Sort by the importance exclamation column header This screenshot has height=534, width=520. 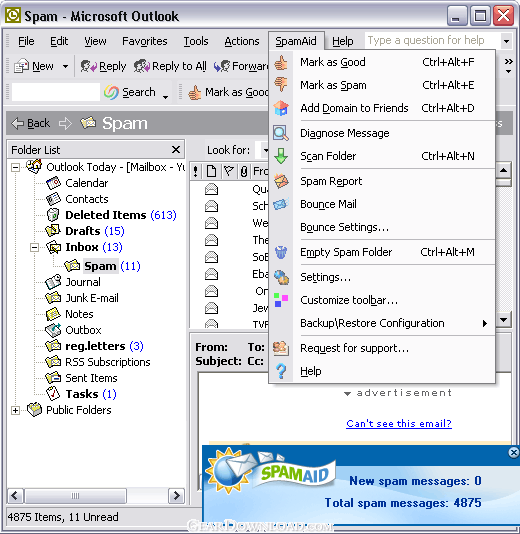pos(195,171)
